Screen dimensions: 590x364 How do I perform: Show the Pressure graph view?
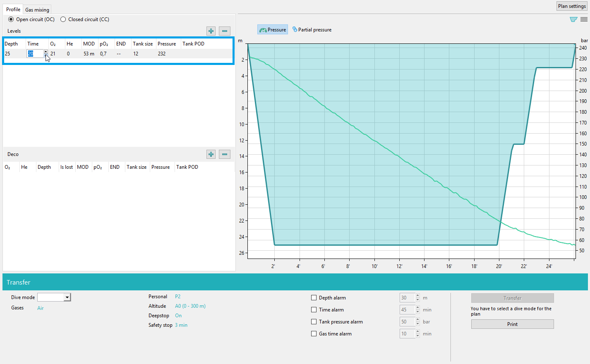pos(273,30)
